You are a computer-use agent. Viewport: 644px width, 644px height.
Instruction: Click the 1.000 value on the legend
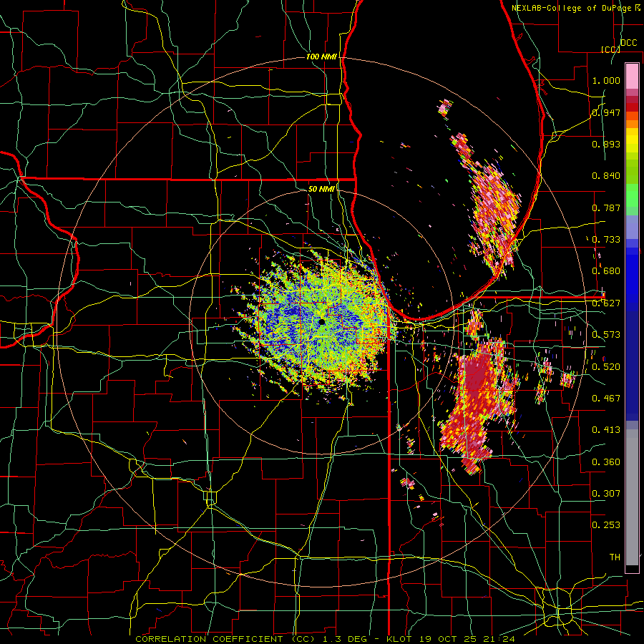606,80
